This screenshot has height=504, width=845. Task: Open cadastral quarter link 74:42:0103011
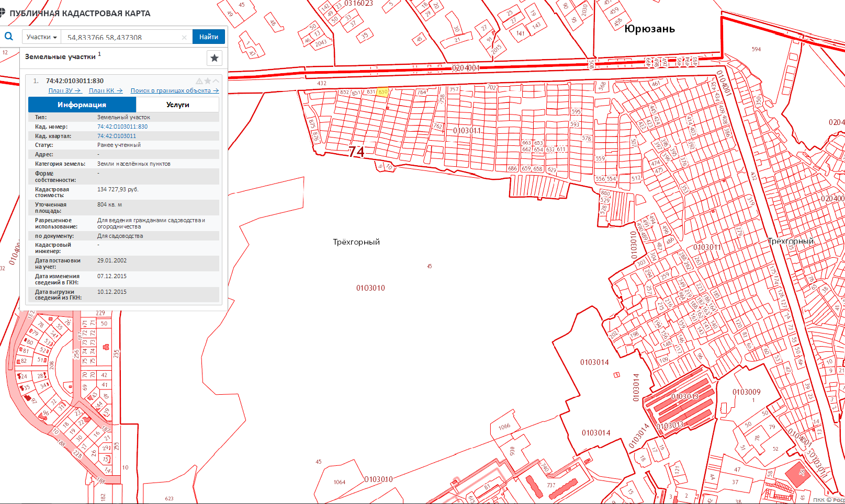tap(116, 136)
